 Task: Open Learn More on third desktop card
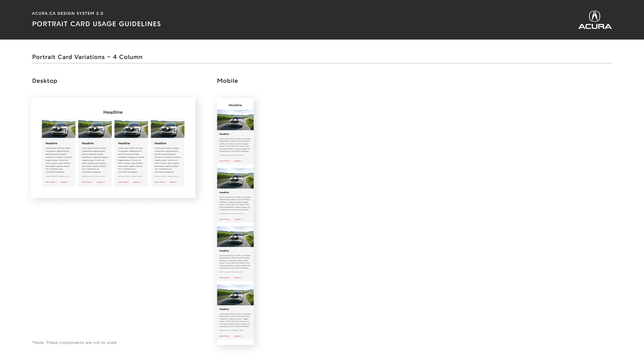[123, 182]
